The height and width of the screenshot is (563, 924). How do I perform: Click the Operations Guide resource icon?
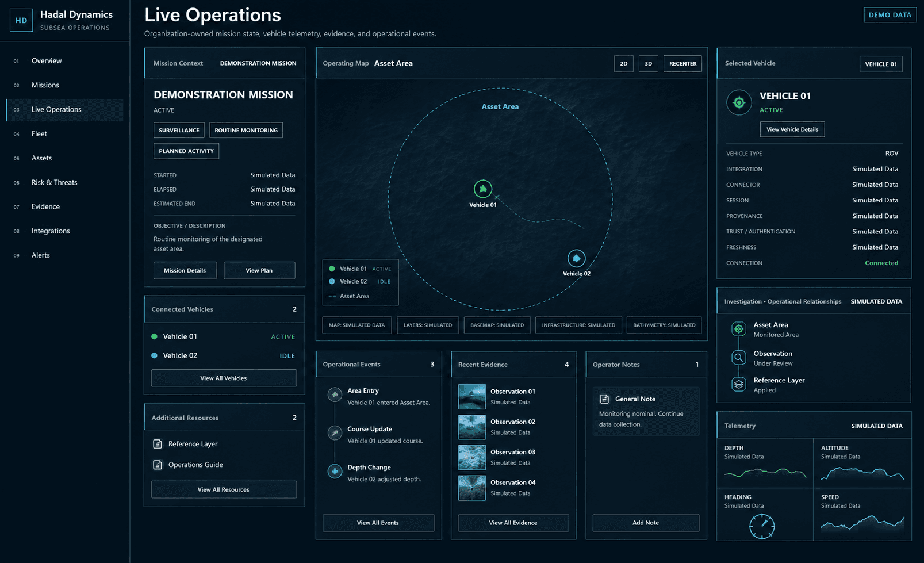tap(157, 465)
